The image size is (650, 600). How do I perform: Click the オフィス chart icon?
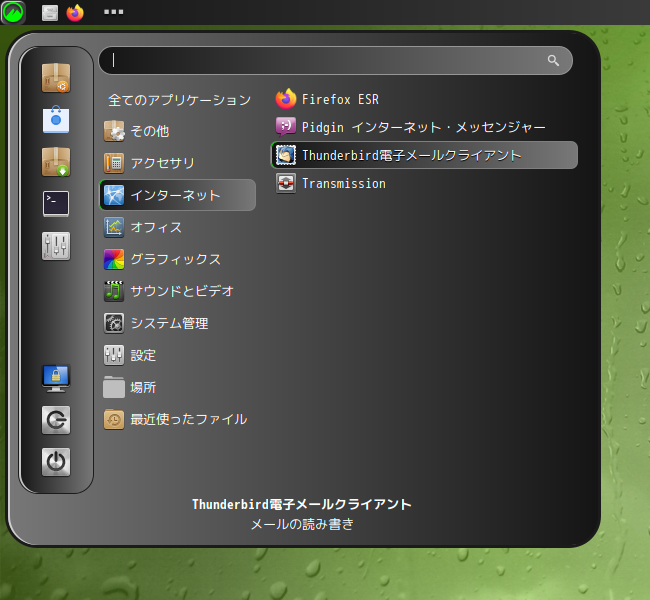(x=114, y=227)
